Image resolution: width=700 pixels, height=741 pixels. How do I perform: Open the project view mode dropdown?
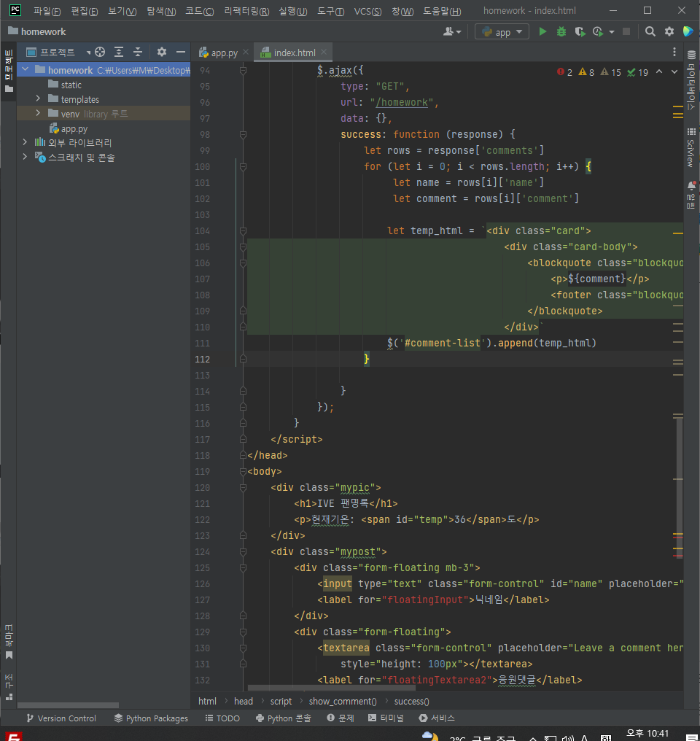pos(58,52)
